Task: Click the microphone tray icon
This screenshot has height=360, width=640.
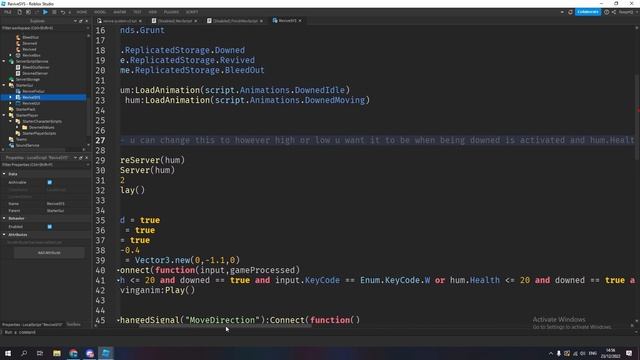Action: pyautogui.click(x=559, y=353)
